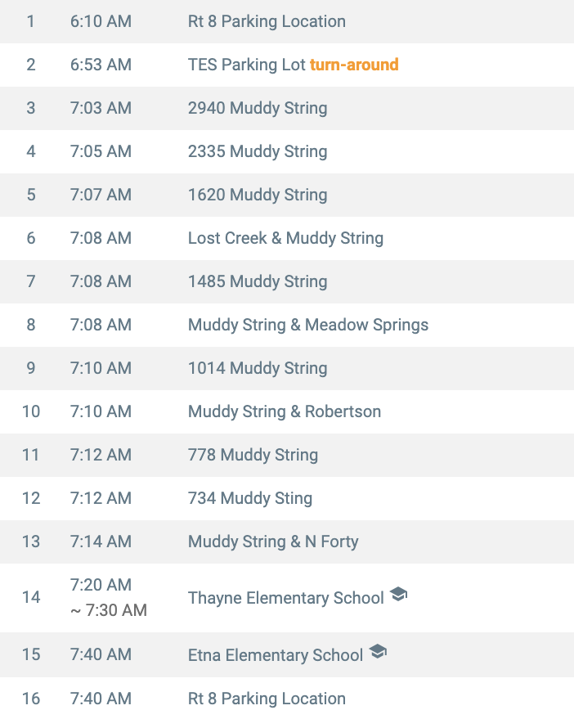The width and height of the screenshot is (574, 728).
Task: Select Muddy String & Robertson stop
Action: pyautogui.click(x=285, y=411)
